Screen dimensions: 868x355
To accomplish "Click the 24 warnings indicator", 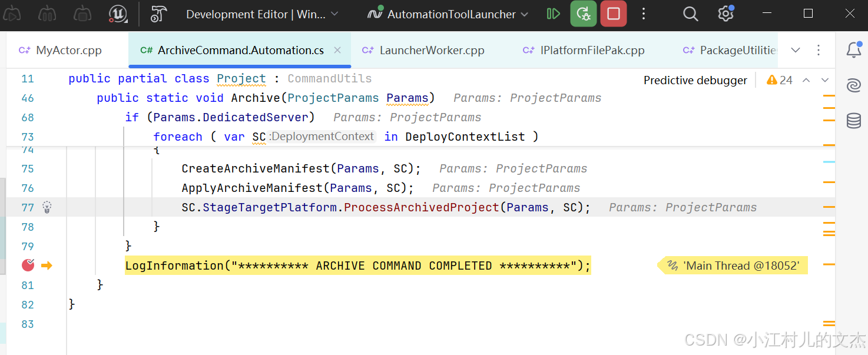I will [780, 81].
